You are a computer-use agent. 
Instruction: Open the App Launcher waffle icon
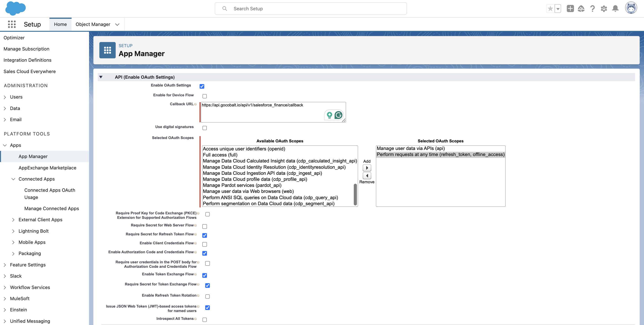point(11,24)
